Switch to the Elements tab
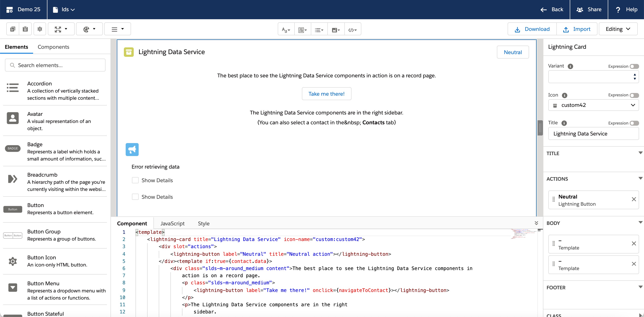The height and width of the screenshot is (317, 644). pos(16,47)
